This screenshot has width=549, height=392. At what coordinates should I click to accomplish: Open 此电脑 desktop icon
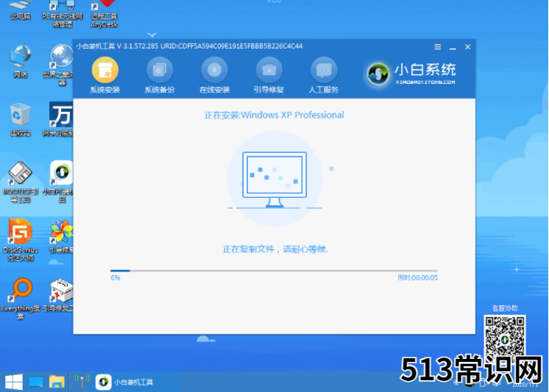tap(21, 10)
